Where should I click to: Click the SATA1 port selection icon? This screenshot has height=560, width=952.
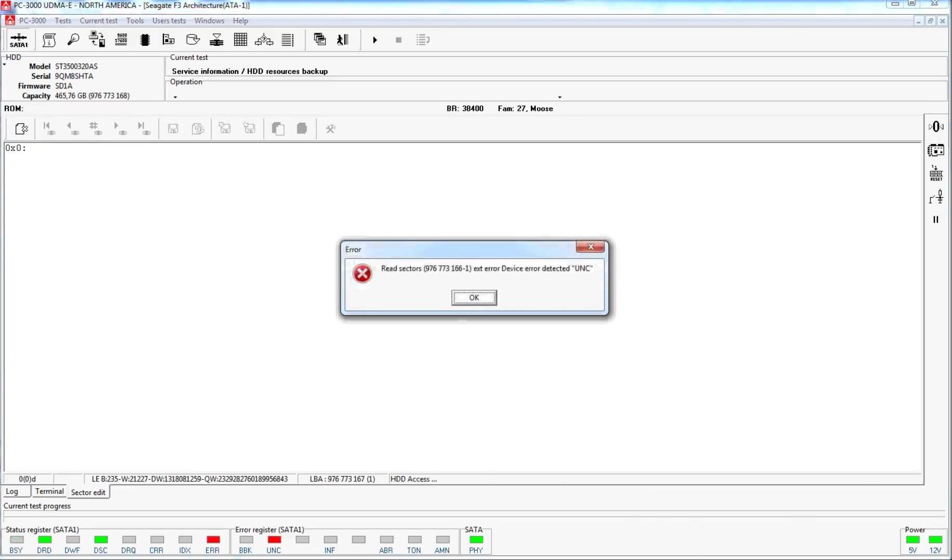point(19,40)
